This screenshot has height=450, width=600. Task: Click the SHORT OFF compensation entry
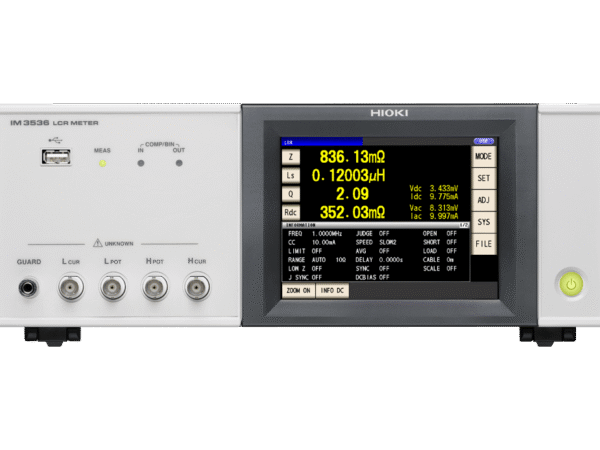(440, 242)
